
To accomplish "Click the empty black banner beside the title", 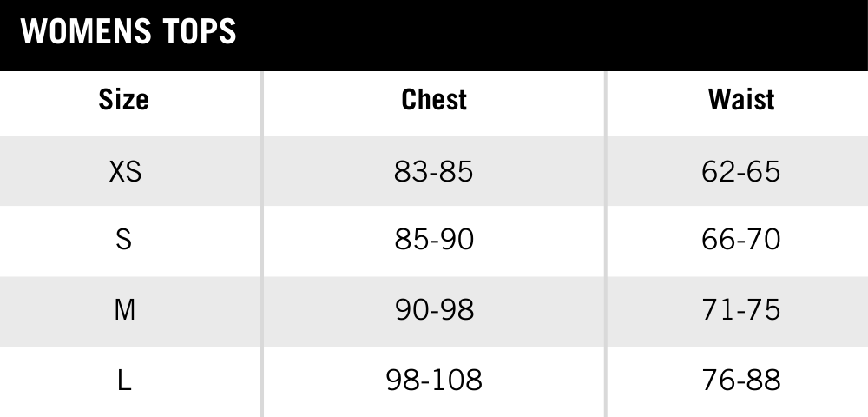I will (x=556, y=35).
